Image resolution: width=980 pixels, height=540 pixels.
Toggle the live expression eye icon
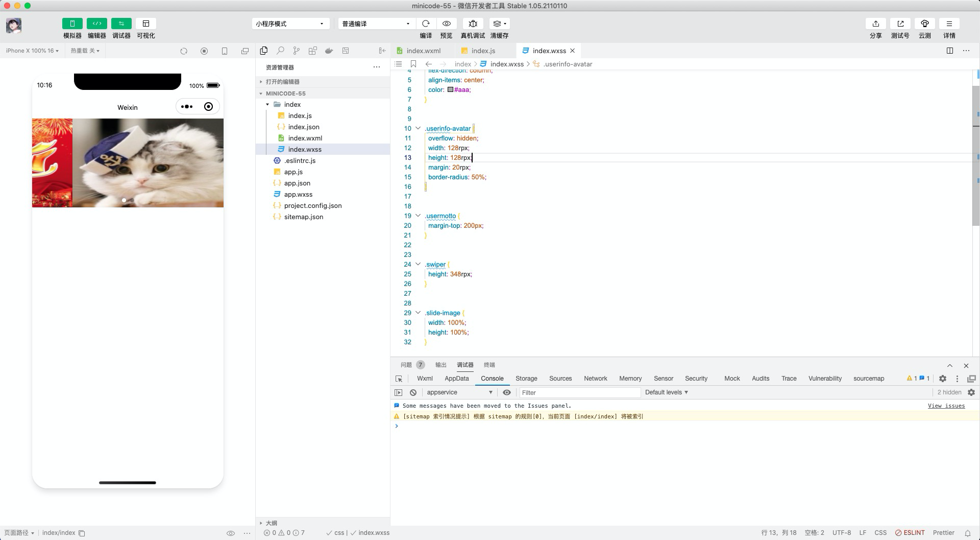[x=506, y=392]
